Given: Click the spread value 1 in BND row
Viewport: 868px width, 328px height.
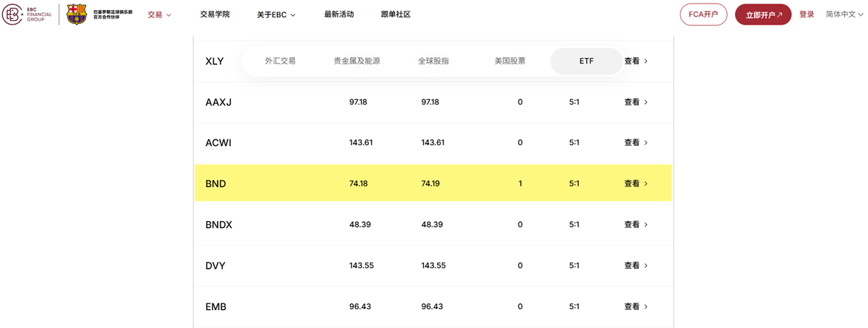Looking at the screenshot, I should pyautogui.click(x=520, y=184).
